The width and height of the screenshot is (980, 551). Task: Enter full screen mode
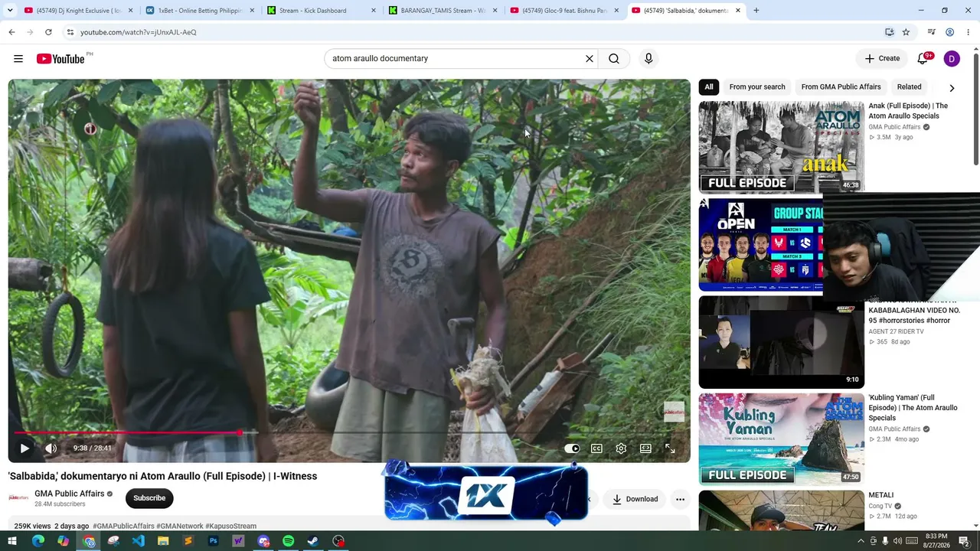point(670,448)
